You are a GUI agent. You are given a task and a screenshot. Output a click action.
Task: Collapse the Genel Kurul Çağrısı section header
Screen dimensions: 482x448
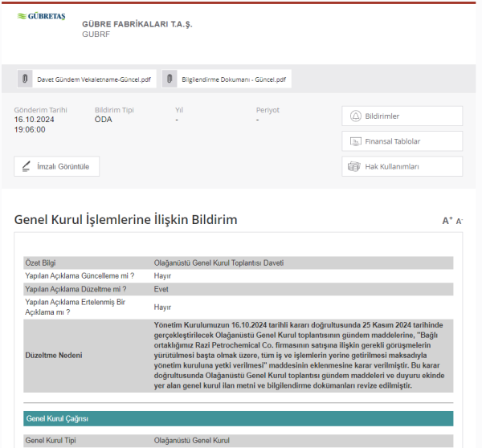tap(238, 418)
